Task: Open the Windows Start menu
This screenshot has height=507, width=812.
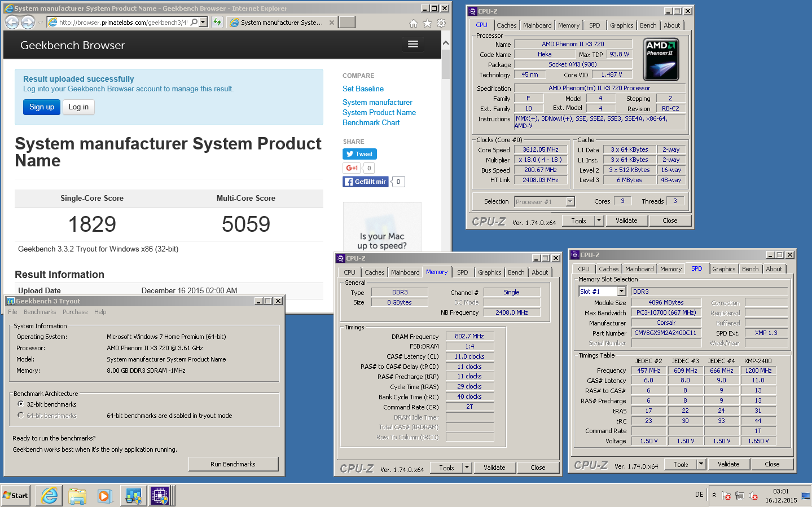Action: 16,496
